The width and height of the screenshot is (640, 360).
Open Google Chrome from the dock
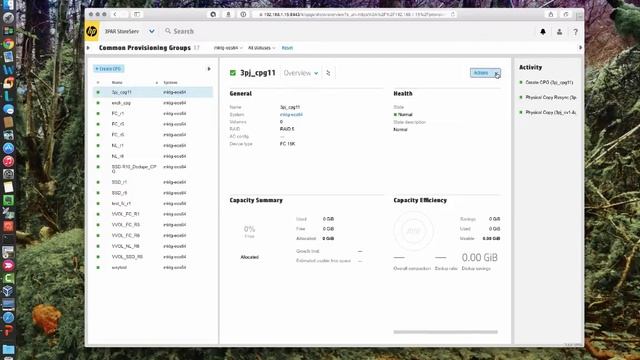[x=8, y=44]
